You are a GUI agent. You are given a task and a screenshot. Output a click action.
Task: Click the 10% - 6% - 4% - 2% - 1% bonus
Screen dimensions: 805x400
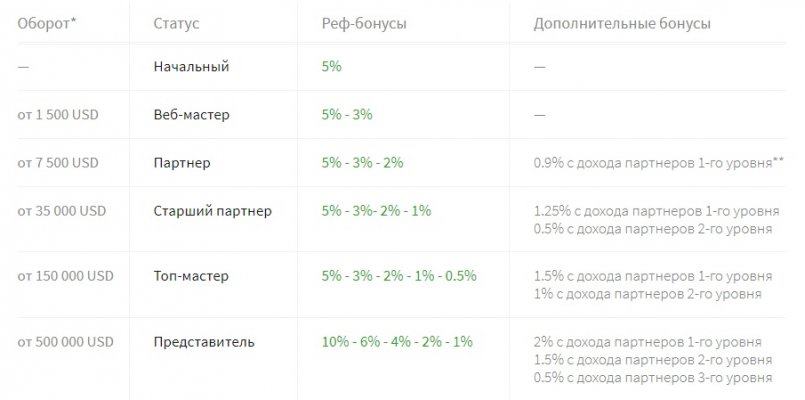click(397, 342)
